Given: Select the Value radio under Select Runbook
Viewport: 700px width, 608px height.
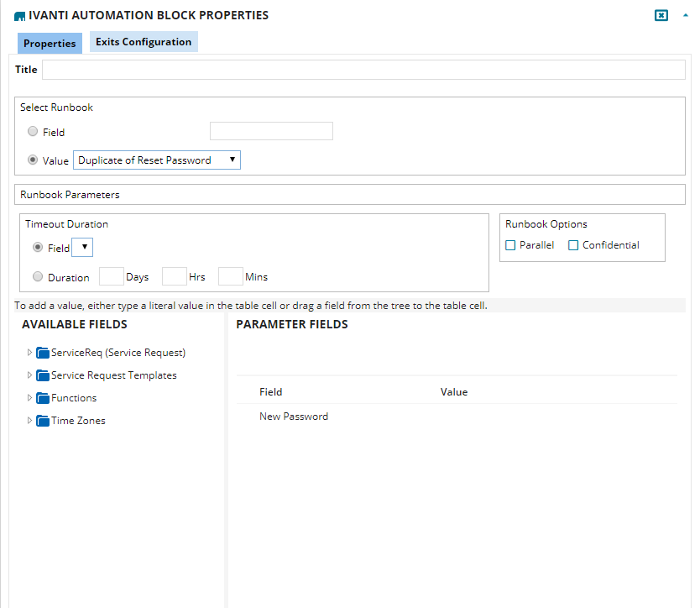Looking at the screenshot, I should [33, 160].
